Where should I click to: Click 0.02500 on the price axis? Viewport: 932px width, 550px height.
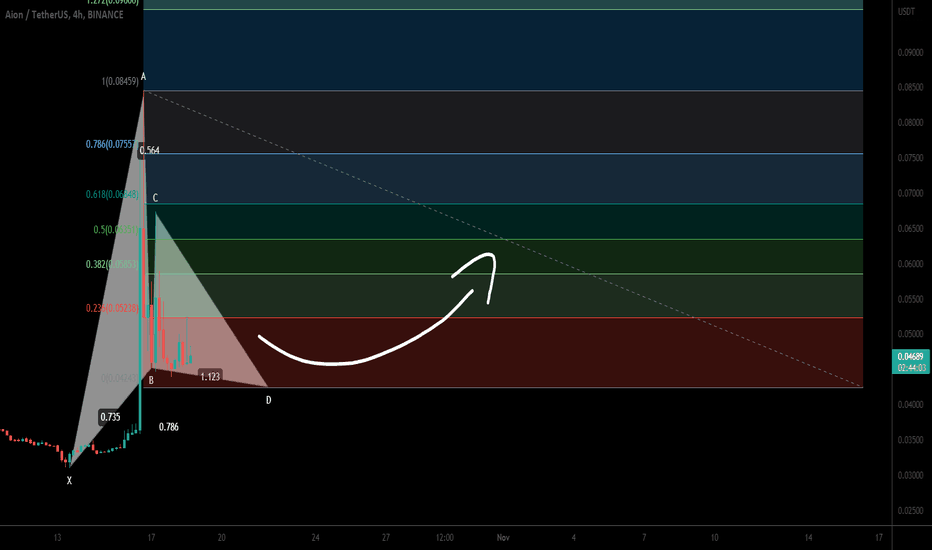click(911, 511)
